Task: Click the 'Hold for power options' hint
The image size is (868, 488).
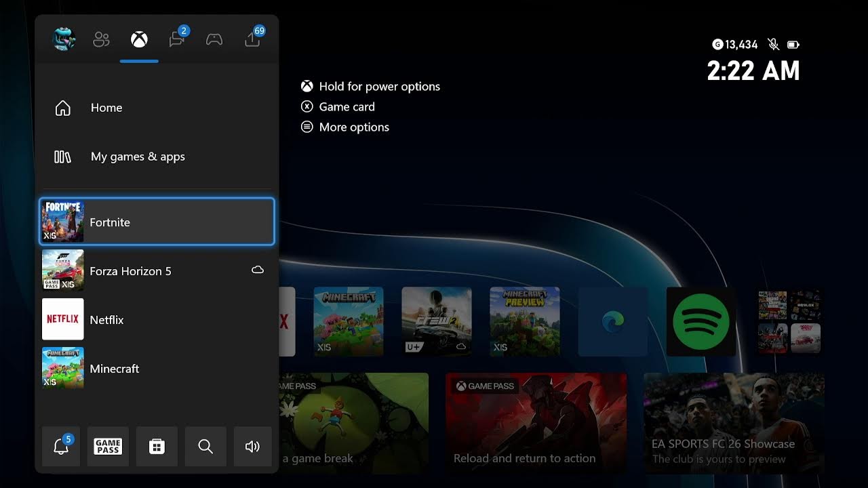Action: click(371, 86)
